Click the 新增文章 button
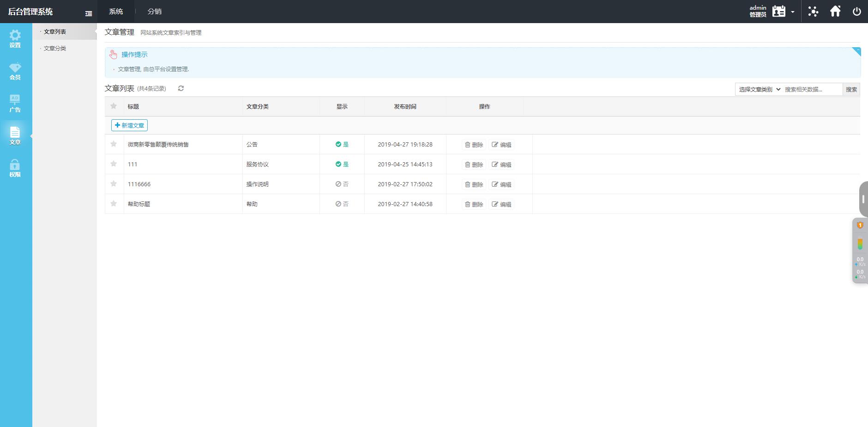Image resolution: width=868 pixels, height=427 pixels. tap(129, 125)
